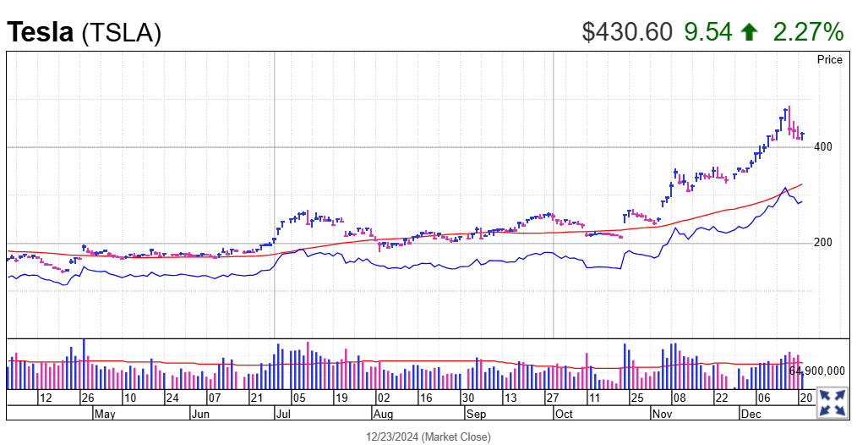The width and height of the screenshot is (868, 445).
Task: Click the green up arrow beside 9.54
Action: tap(749, 32)
